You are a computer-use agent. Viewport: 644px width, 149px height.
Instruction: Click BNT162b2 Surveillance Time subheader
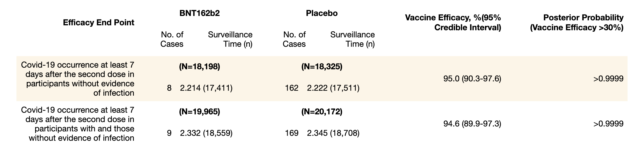pyautogui.click(x=230, y=39)
